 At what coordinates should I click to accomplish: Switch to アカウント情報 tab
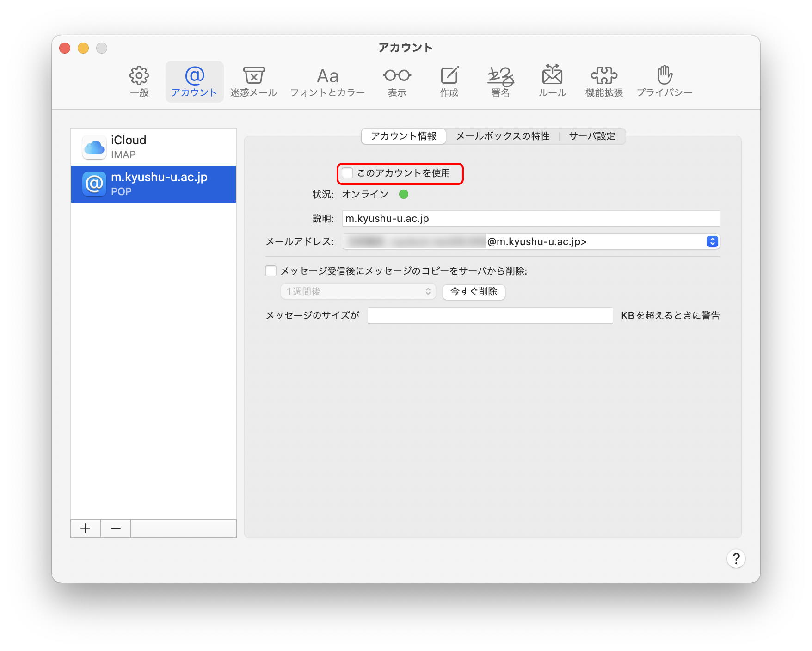pyautogui.click(x=404, y=136)
